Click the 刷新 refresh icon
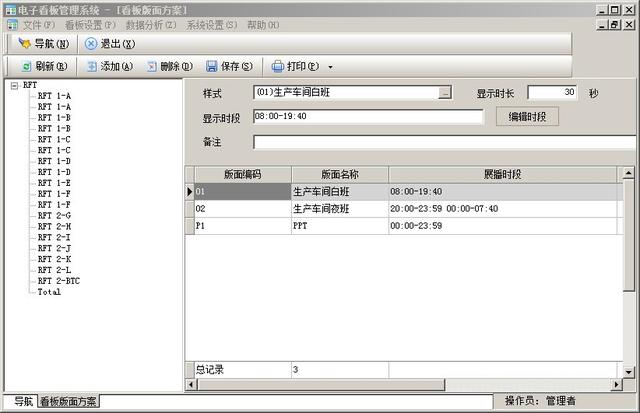640x413 pixels. click(x=25, y=67)
